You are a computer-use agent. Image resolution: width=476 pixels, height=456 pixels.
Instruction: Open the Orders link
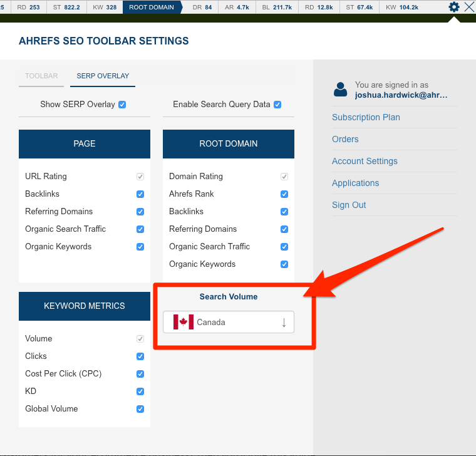(345, 139)
